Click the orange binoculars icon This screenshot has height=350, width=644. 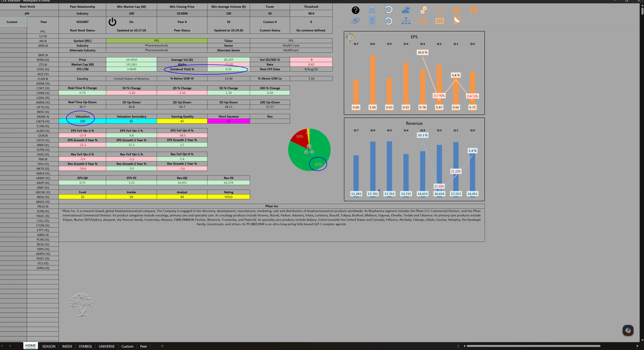point(474,10)
